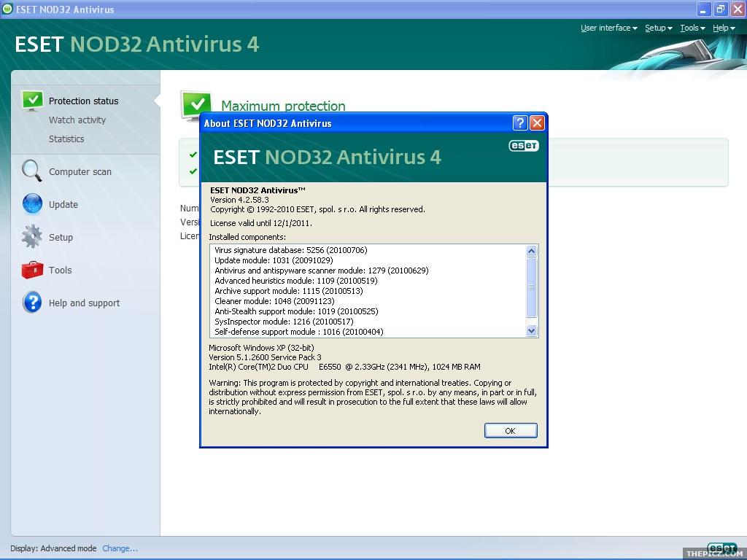Click the help question mark on the About dialog
747x560 pixels.
click(x=520, y=122)
